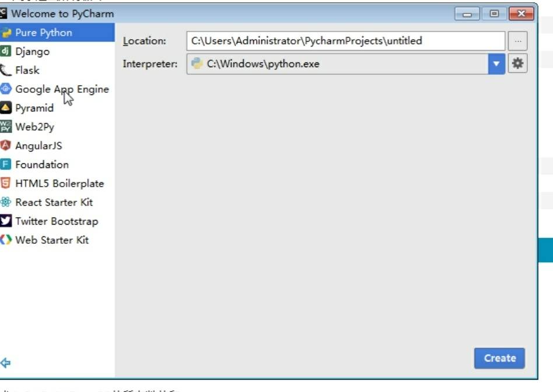The image size is (553, 392).
Task: Select AngularJS project template
Action: [57, 145]
